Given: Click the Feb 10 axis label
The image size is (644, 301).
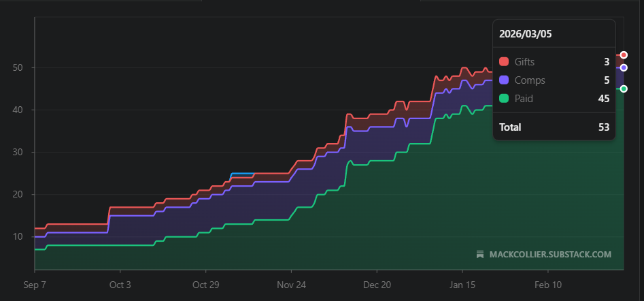Looking at the screenshot, I should click(x=548, y=285).
